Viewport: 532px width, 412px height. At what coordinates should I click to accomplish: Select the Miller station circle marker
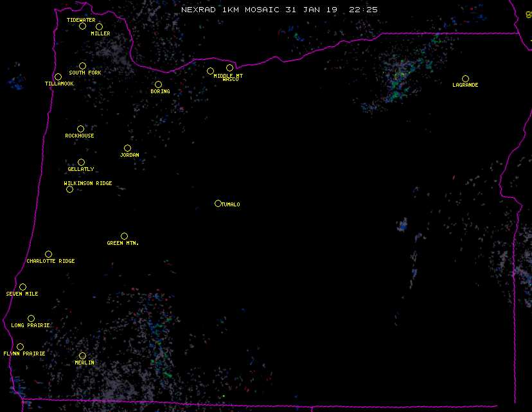99,26
